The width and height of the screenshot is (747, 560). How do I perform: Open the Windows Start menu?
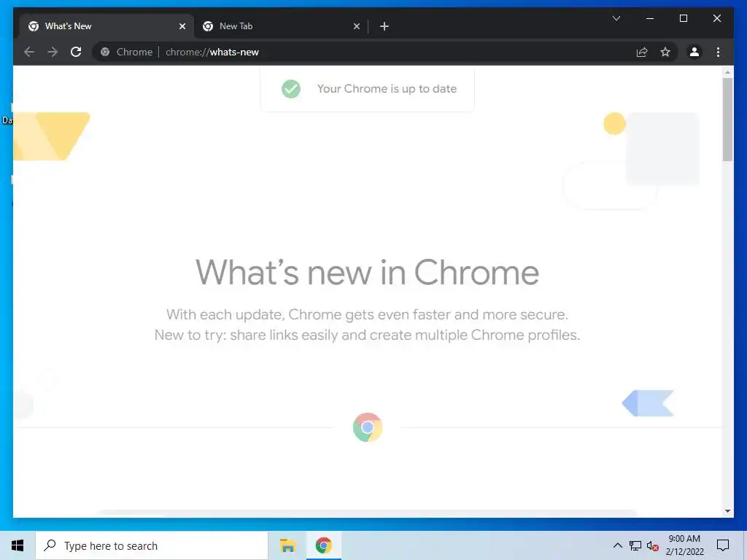pos(18,545)
